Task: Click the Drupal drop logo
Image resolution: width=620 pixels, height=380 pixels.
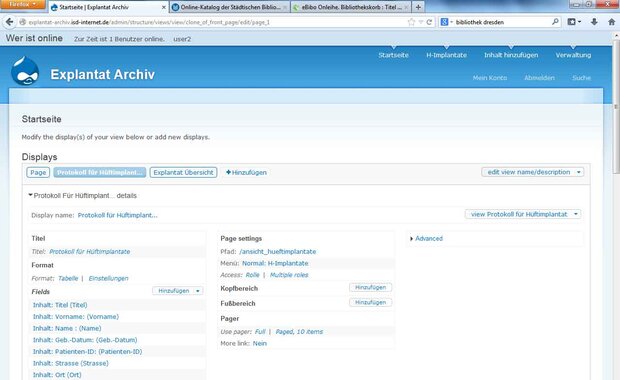Action: [25, 71]
